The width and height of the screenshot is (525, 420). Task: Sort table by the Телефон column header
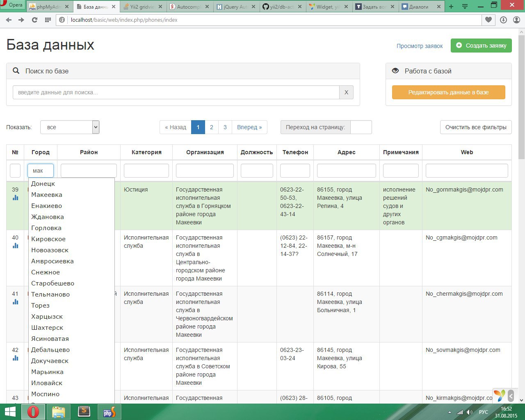click(295, 152)
